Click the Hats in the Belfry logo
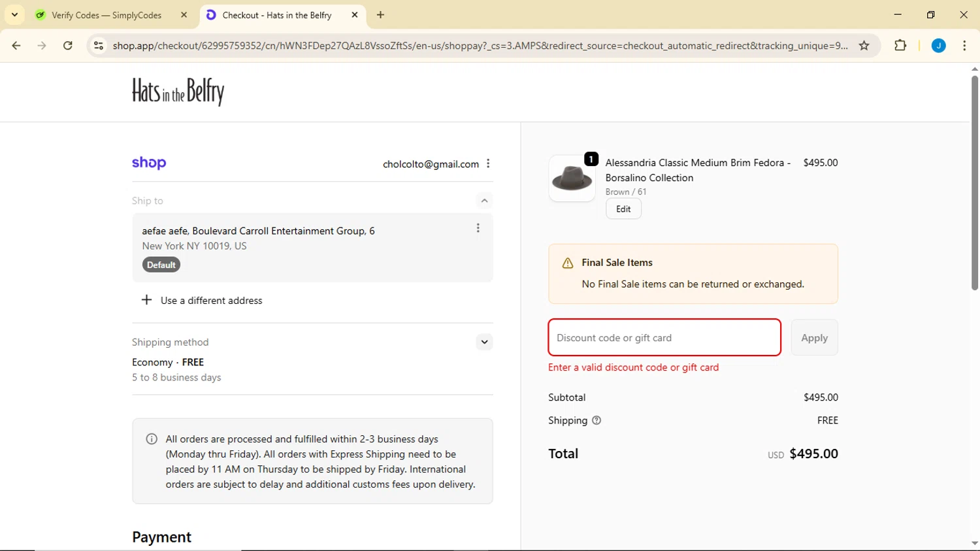The width and height of the screenshot is (980, 551). coord(178,92)
